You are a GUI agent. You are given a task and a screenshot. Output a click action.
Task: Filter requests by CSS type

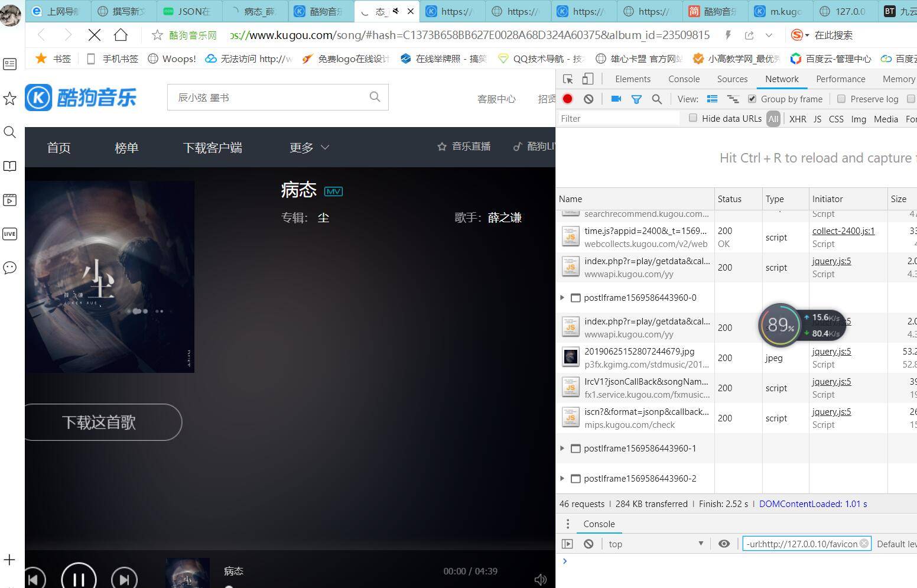coord(836,119)
